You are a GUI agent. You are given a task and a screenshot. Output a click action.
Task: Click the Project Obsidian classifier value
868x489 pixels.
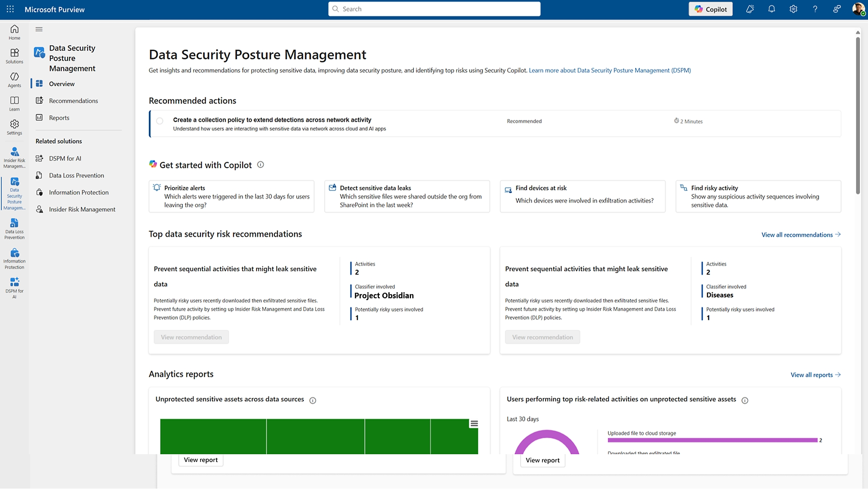coord(384,296)
